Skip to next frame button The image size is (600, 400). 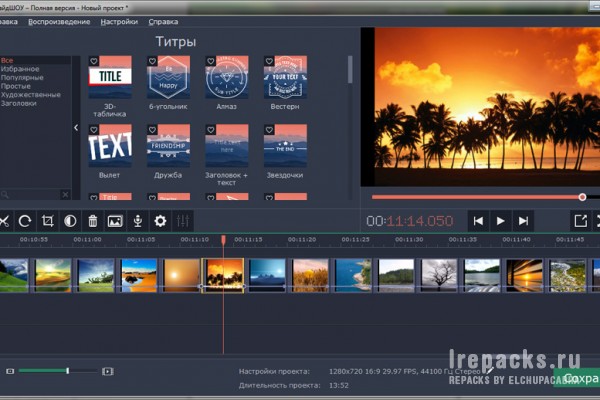[x=523, y=221]
